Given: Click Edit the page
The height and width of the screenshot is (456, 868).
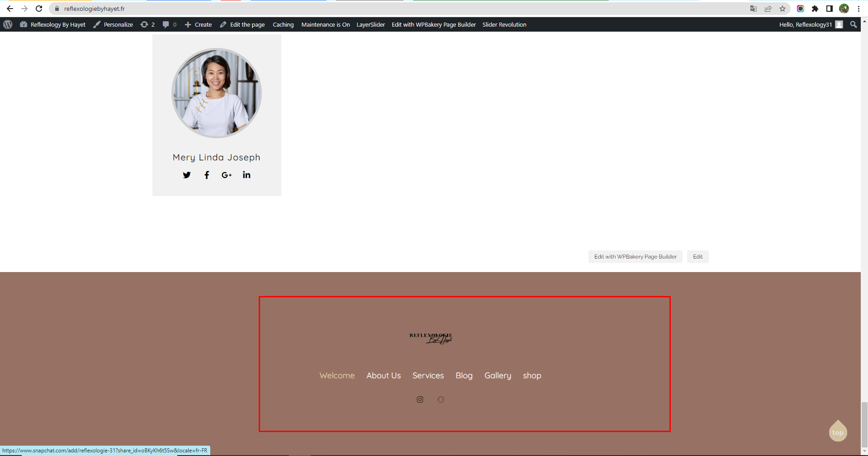Looking at the screenshot, I should coord(242,24).
